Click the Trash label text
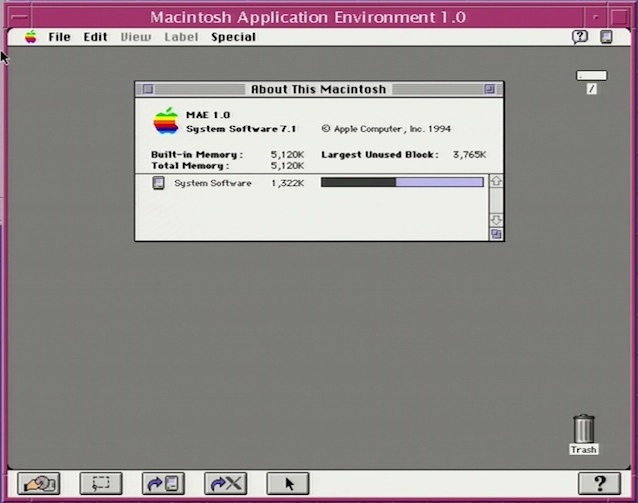Screen dimensions: 638x503 [x=584, y=450]
